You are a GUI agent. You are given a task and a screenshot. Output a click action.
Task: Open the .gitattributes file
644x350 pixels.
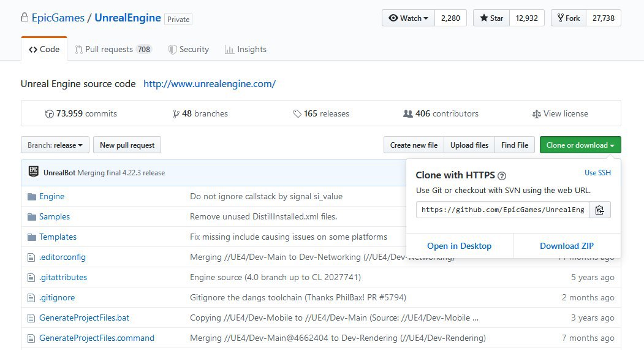click(x=63, y=278)
